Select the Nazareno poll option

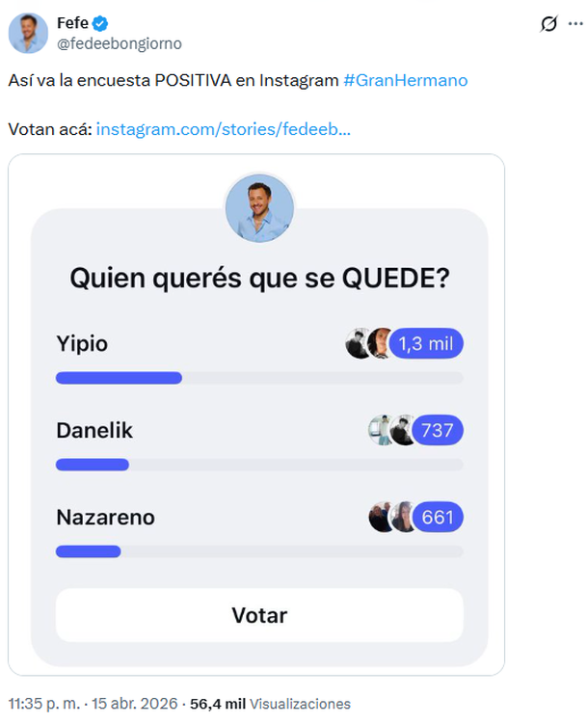[105, 518]
